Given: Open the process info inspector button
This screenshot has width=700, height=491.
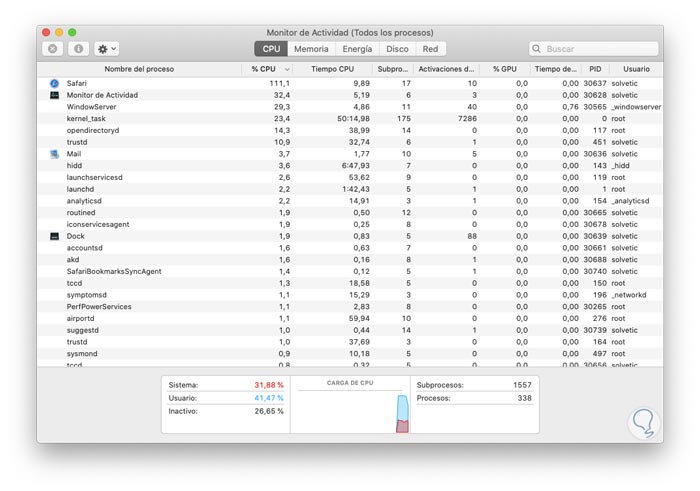Looking at the screenshot, I should pos(79,49).
